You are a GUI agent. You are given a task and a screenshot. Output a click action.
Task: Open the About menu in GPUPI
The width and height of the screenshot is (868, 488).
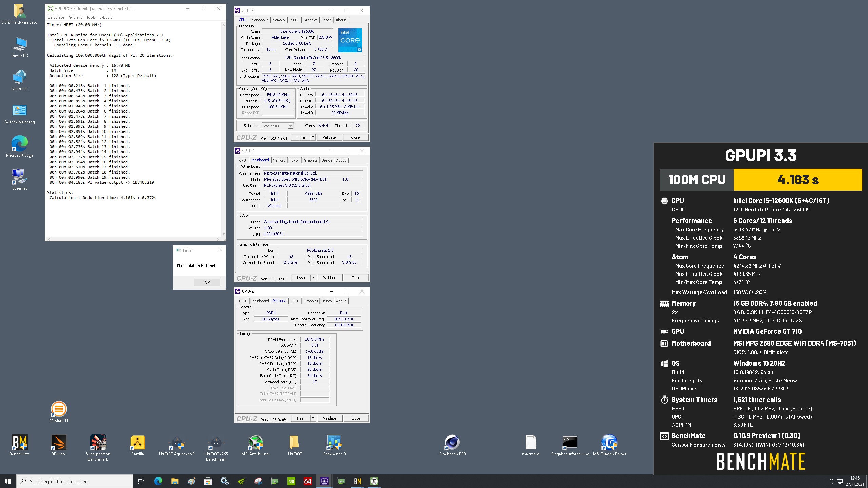pos(106,17)
